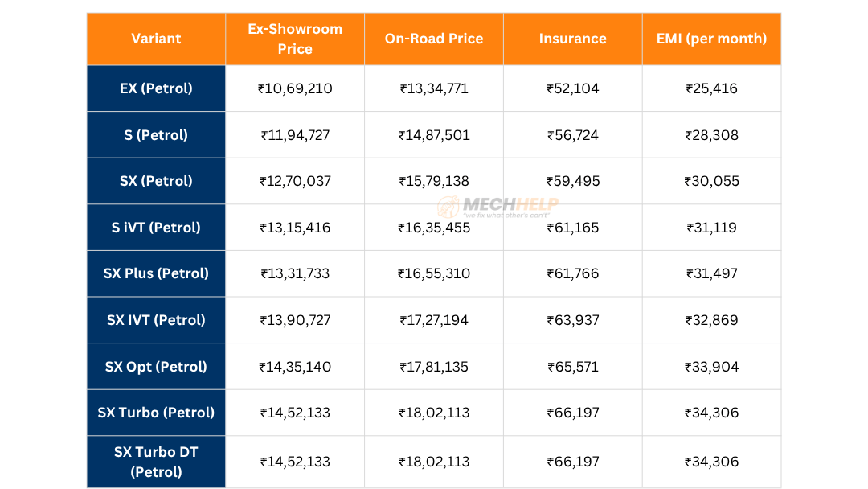Click the ₹10,69,210 ex-showroom price cell
The image size is (868, 489).
[x=294, y=88]
